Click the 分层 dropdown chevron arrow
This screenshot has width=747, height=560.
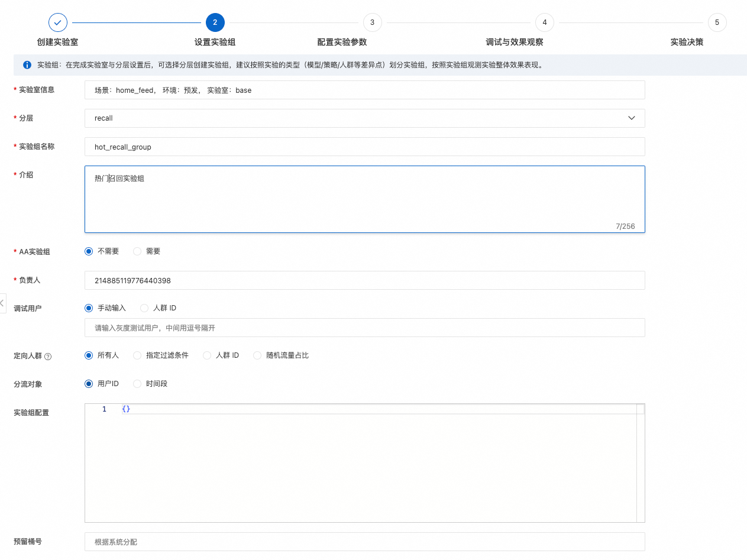[632, 118]
